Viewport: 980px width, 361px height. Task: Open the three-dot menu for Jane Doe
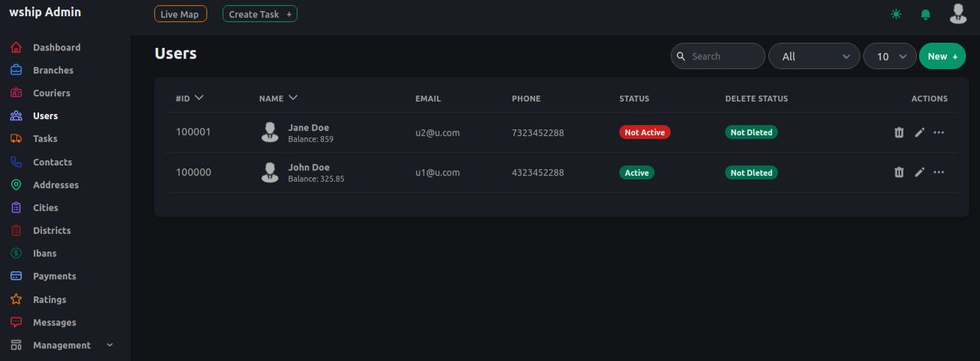coord(939,132)
